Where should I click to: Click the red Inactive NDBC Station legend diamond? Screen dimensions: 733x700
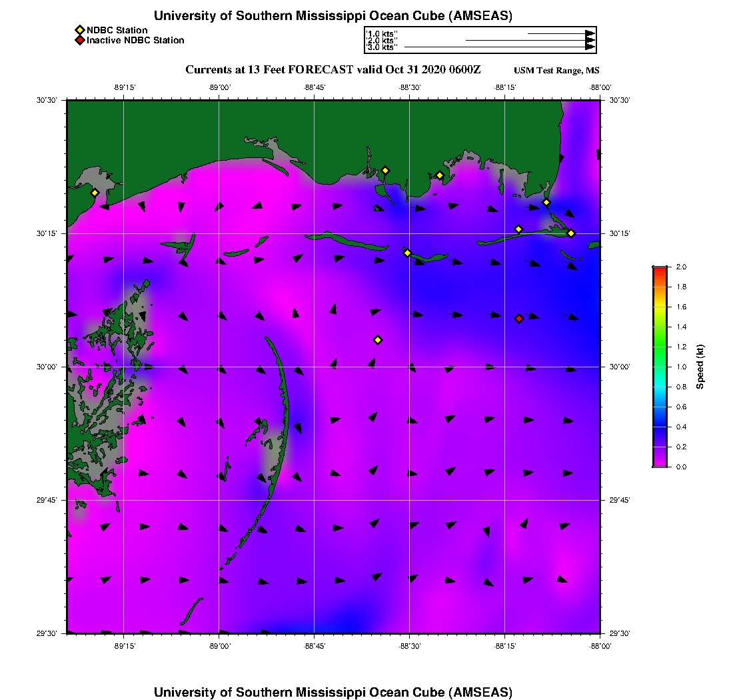coord(79,41)
